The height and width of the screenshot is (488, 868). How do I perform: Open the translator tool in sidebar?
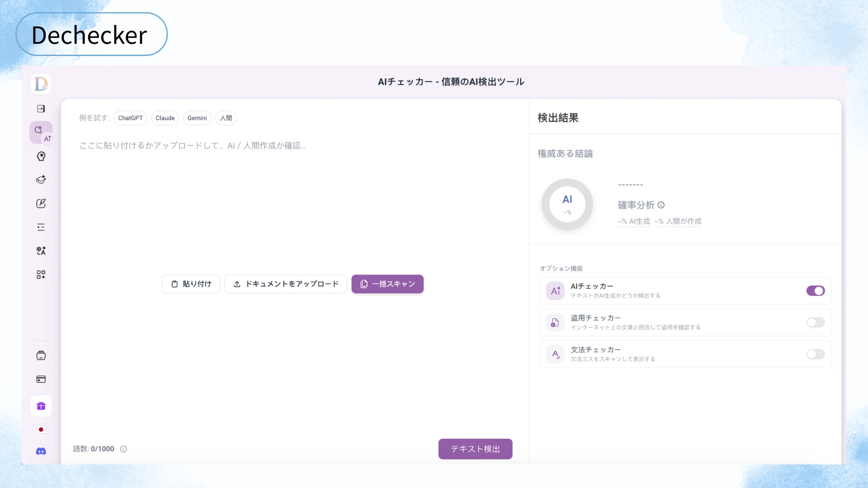[x=41, y=251]
